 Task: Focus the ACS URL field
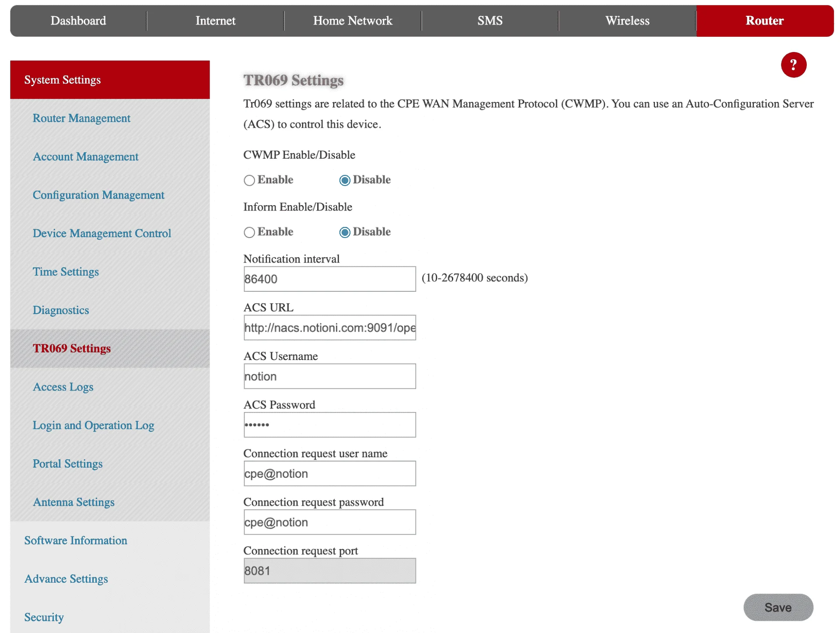[329, 327]
